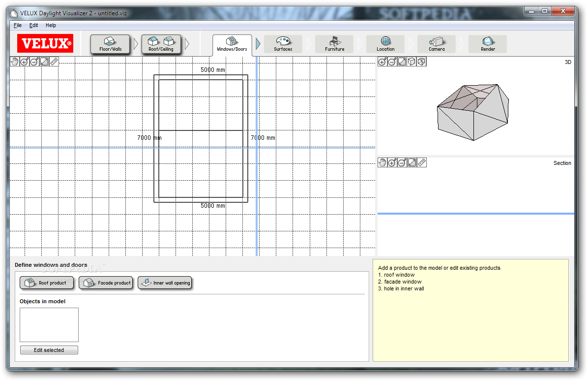Zoom out on the Section view
This screenshot has width=588, height=381.
[x=402, y=162]
